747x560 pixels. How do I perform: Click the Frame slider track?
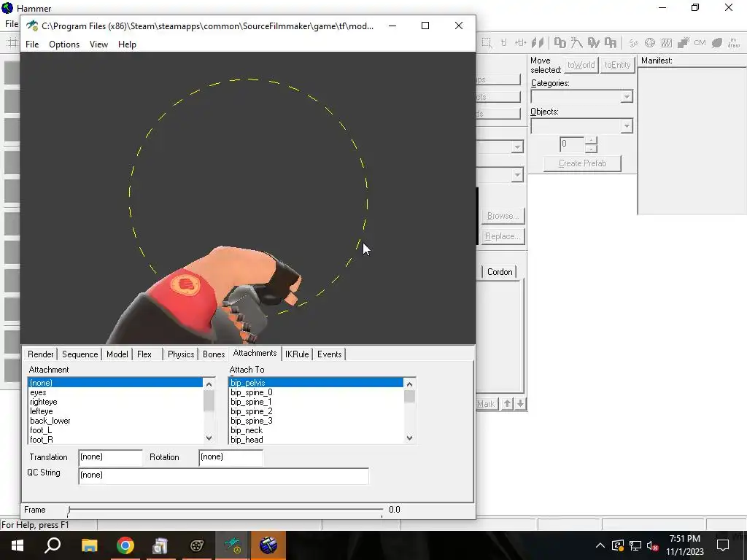coord(225,510)
